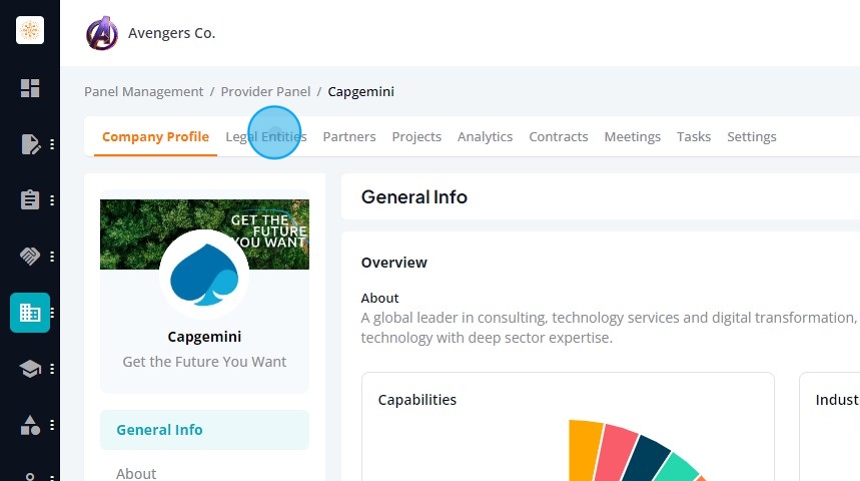The height and width of the screenshot is (481, 860).
Task: Click the shapes icon in sidebar
Action: (x=30, y=425)
